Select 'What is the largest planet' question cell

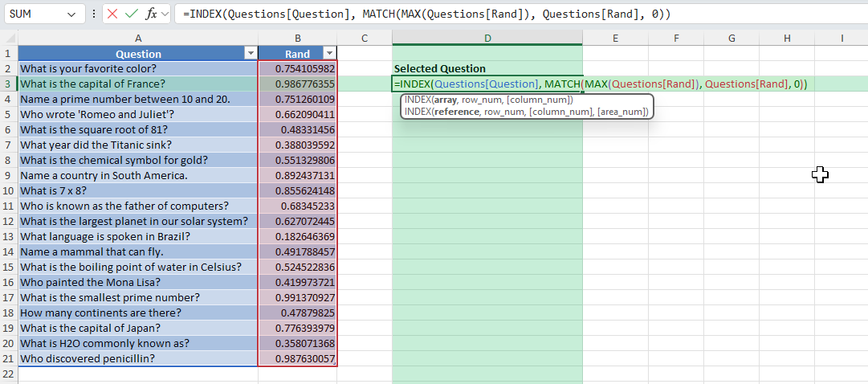138,221
